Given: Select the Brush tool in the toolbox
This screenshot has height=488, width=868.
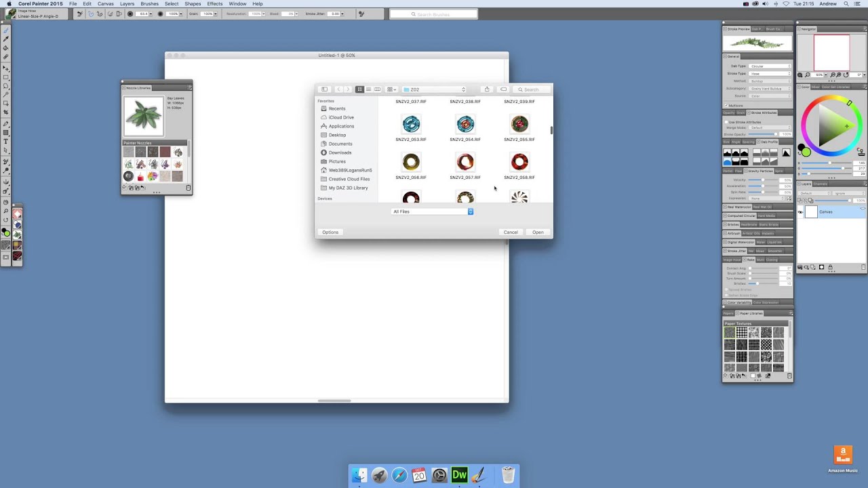Looking at the screenshot, I should [6, 30].
